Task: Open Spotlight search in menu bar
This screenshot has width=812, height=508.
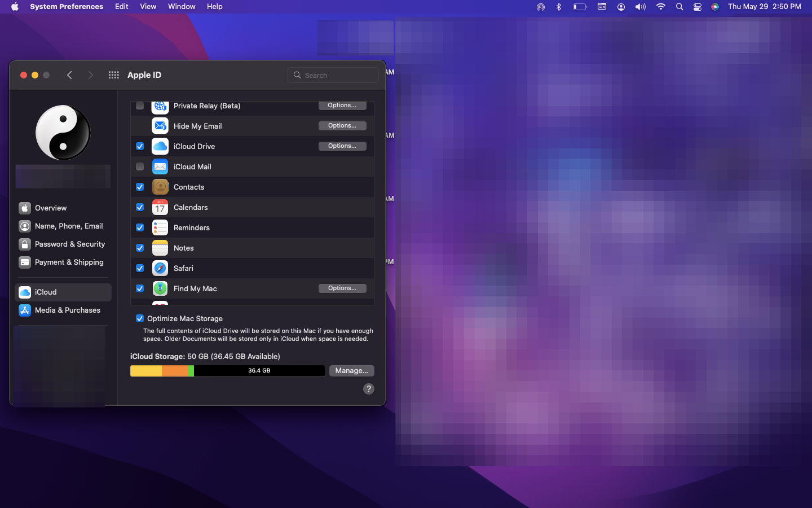Action: click(x=679, y=7)
